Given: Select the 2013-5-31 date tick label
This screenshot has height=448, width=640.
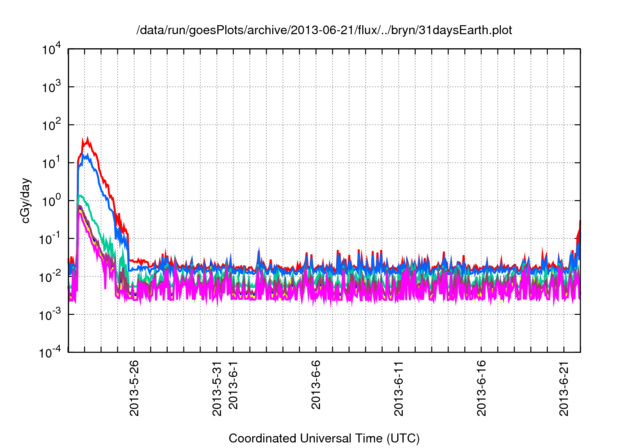Looking at the screenshot, I should [x=217, y=390].
